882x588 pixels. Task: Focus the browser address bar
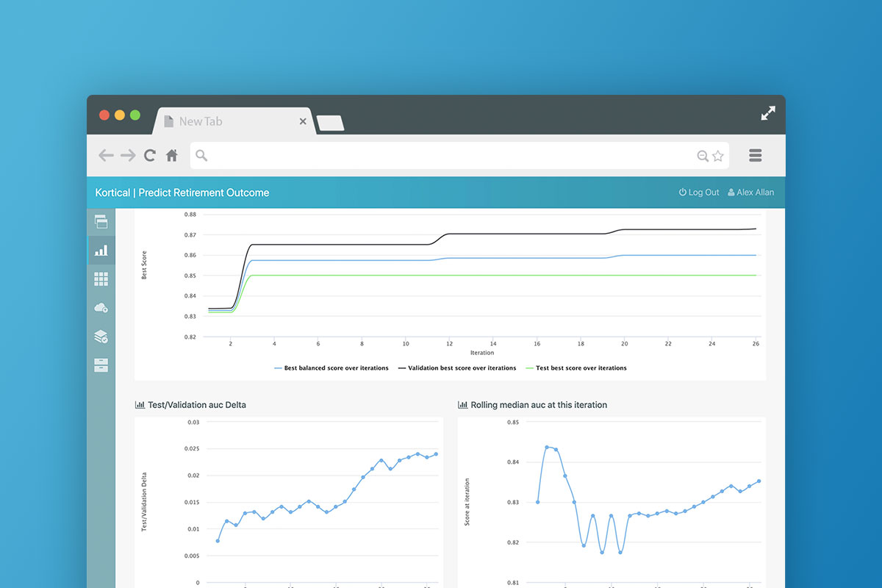pos(459,156)
